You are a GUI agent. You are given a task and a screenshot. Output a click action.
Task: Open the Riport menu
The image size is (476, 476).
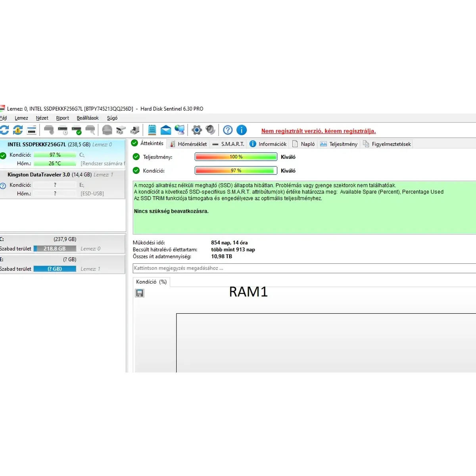62,118
